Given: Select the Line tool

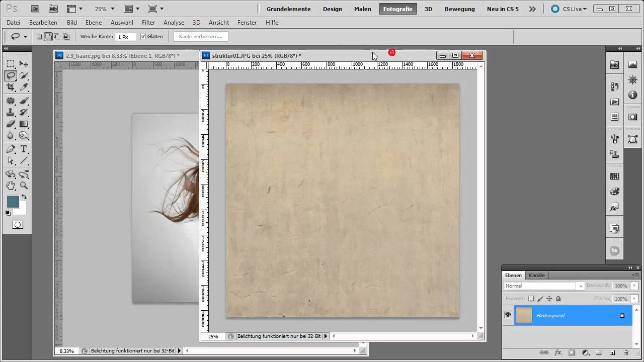Looking at the screenshot, I should (x=24, y=161).
